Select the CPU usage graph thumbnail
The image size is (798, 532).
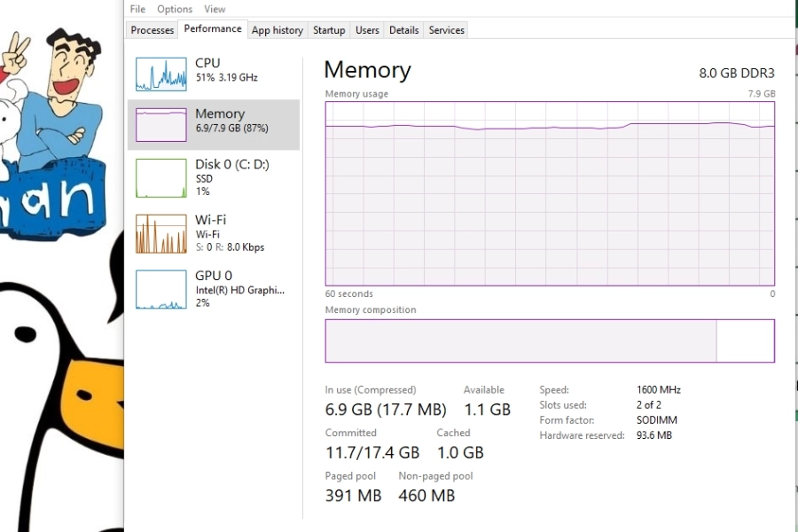tap(160, 74)
